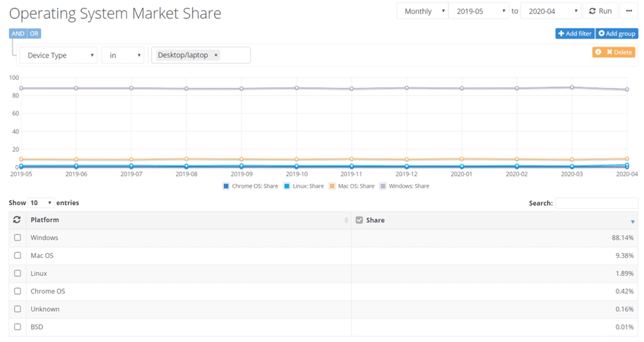Toggle Chrome OS: Share legend item

[x=251, y=186]
